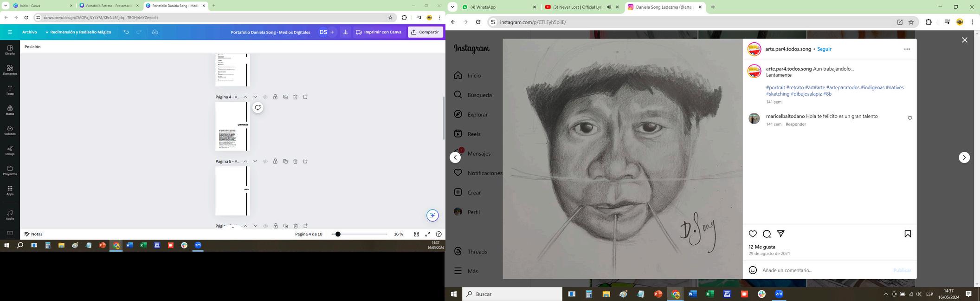Viewport: 980px width, 301px height.
Task: Open Notas in Canva footer
Action: (x=33, y=234)
